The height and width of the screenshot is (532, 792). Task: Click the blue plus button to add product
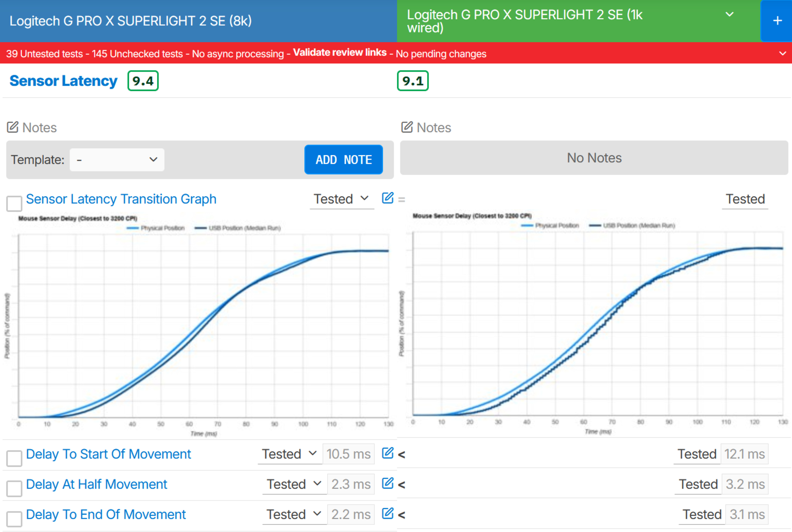(777, 21)
